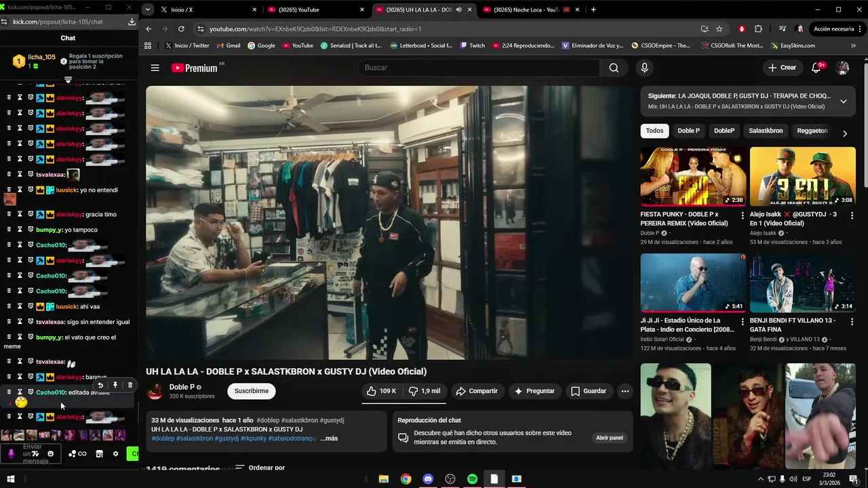Open the Twitch bookmark

click(x=472, y=45)
